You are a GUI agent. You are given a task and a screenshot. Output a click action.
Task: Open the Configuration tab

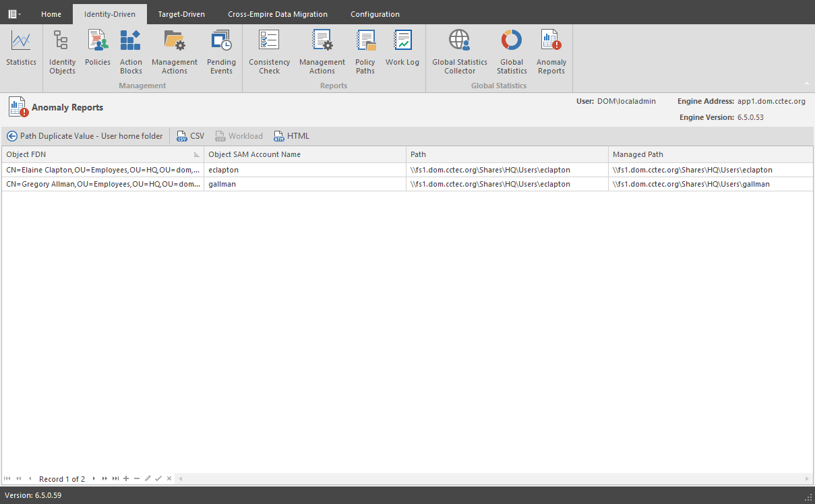[375, 14]
